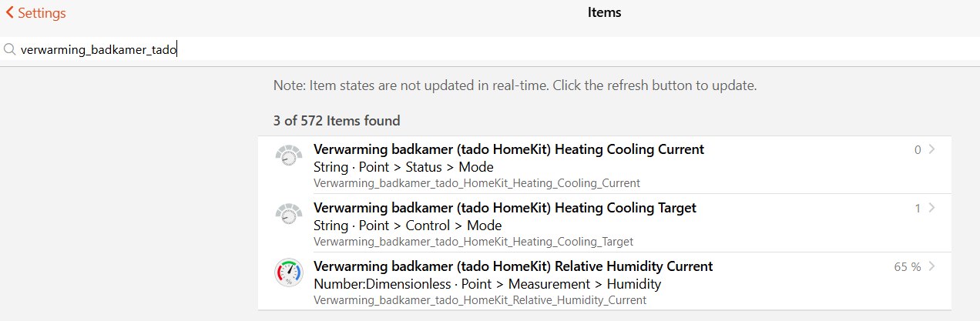Click the 65 % humidity state value
This screenshot has width=980, height=321.
click(x=908, y=267)
